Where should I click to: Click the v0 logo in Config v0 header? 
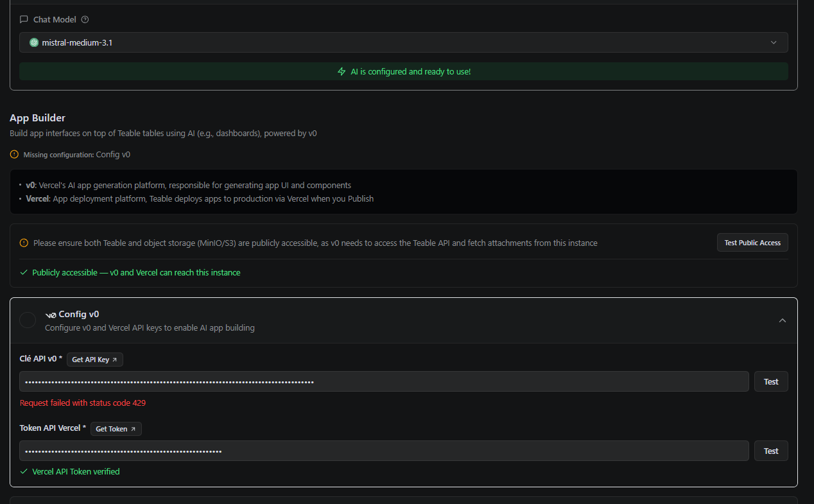tap(51, 315)
